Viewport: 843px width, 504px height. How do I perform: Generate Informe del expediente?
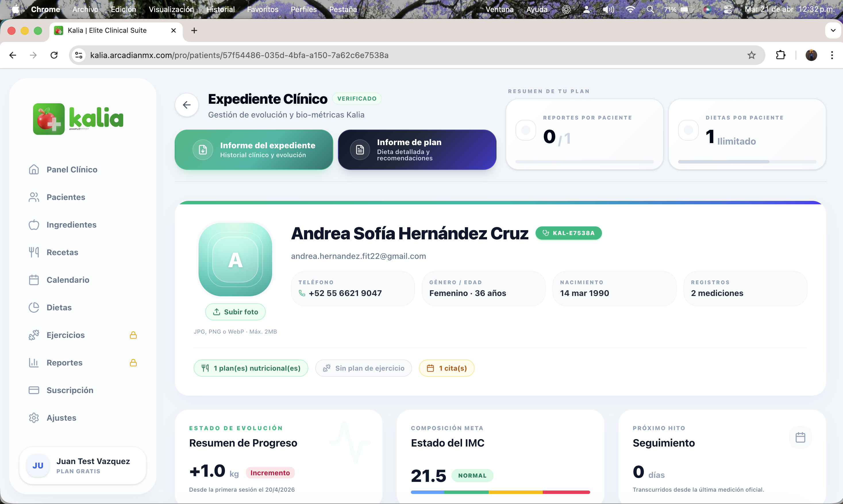click(254, 149)
